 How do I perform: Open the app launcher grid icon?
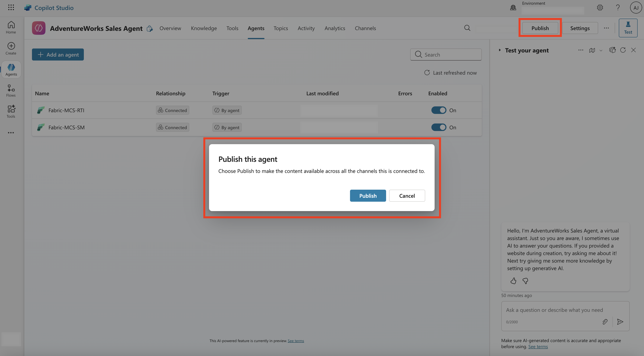coord(11,8)
